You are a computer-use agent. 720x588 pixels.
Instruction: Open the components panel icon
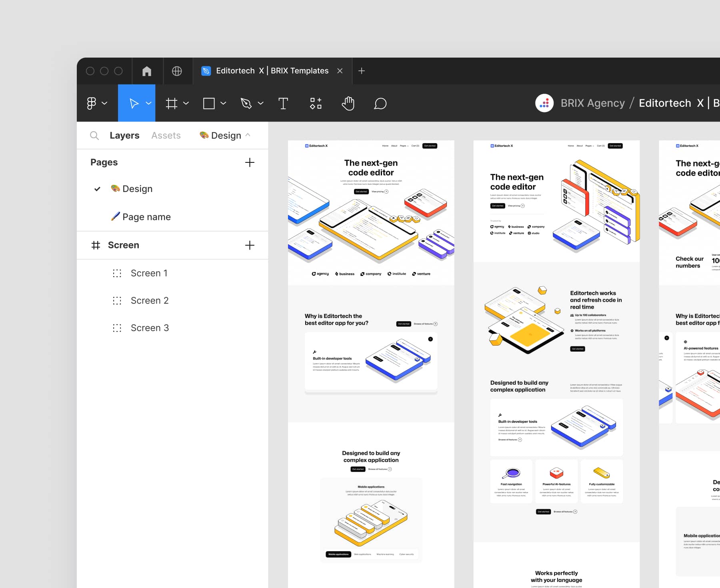pyautogui.click(x=316, y=103)
